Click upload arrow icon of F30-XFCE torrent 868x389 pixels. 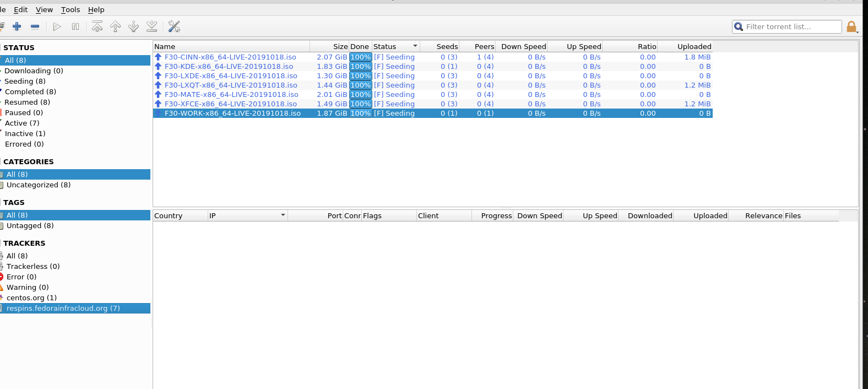[158, 104]
